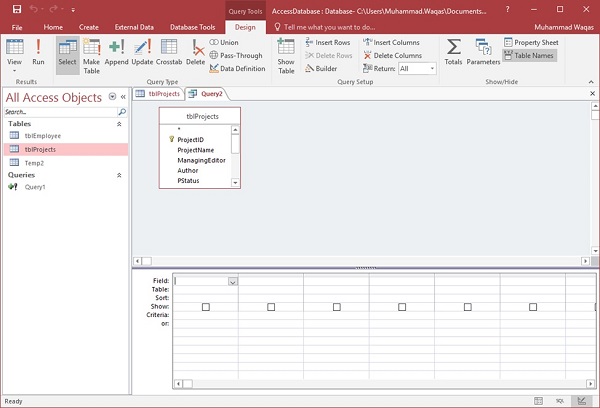Open the Show Table dialog
The height and width of the screenshot is (408, 600).
(286, 54)
